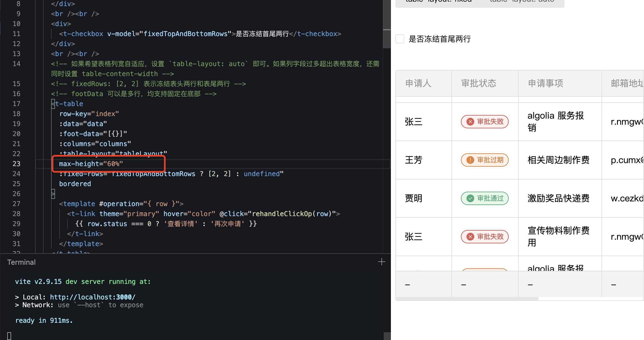Open a new terminal with the plus icon
This screenshot has width=644, height=340.
(x=382, y=262)
